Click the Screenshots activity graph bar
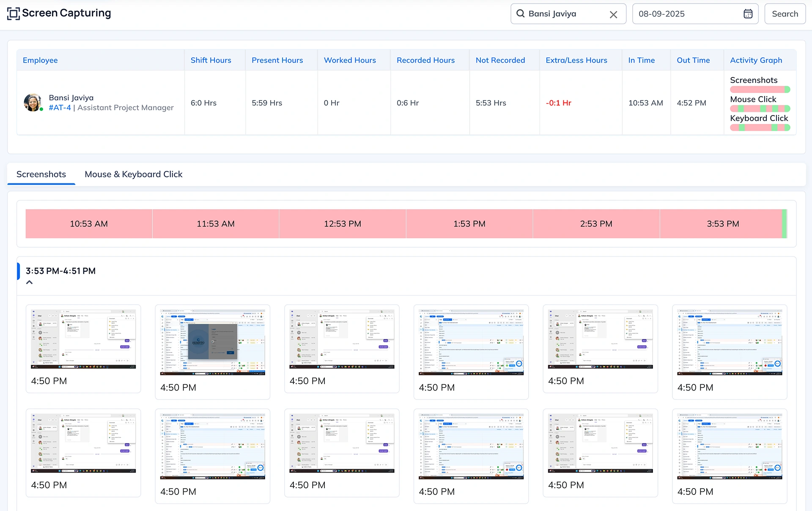 tap(760, 90)
